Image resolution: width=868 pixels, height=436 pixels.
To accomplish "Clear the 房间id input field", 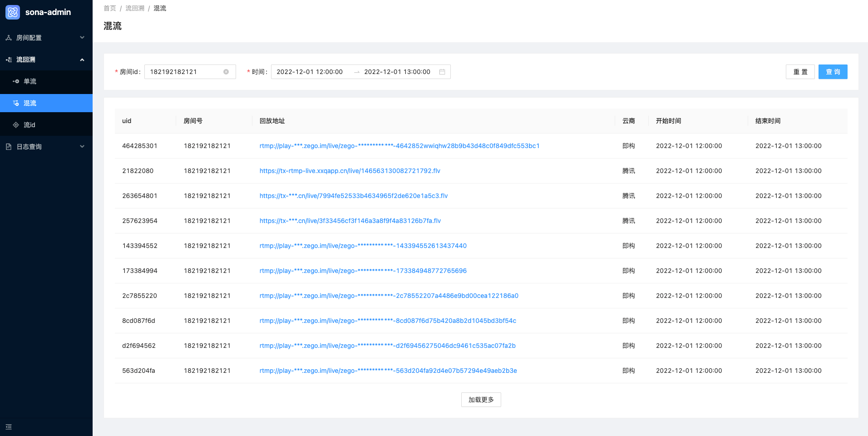I will (x=226, y=72).
